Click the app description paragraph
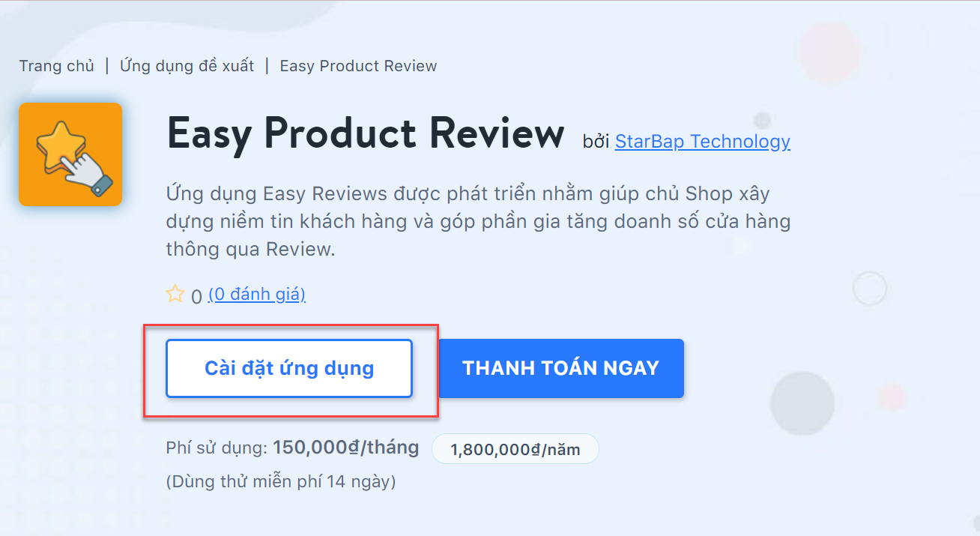This screenshot has width=980, height=536. point(478,221)
